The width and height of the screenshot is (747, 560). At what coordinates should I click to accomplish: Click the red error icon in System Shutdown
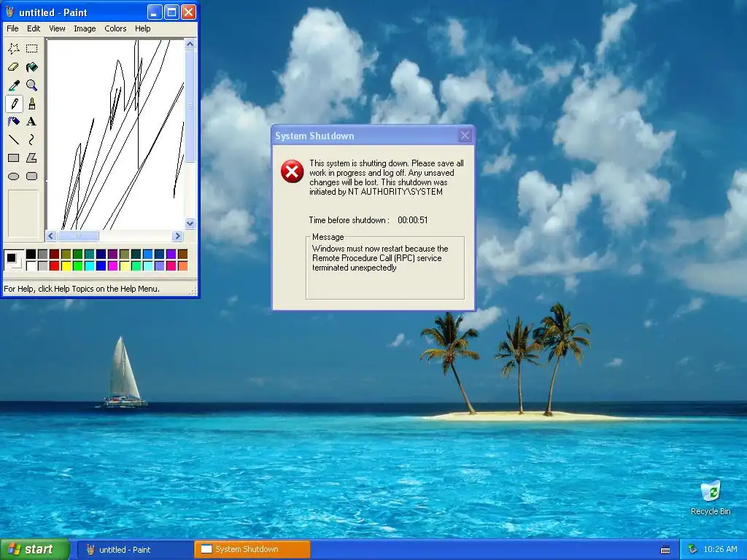292,171
